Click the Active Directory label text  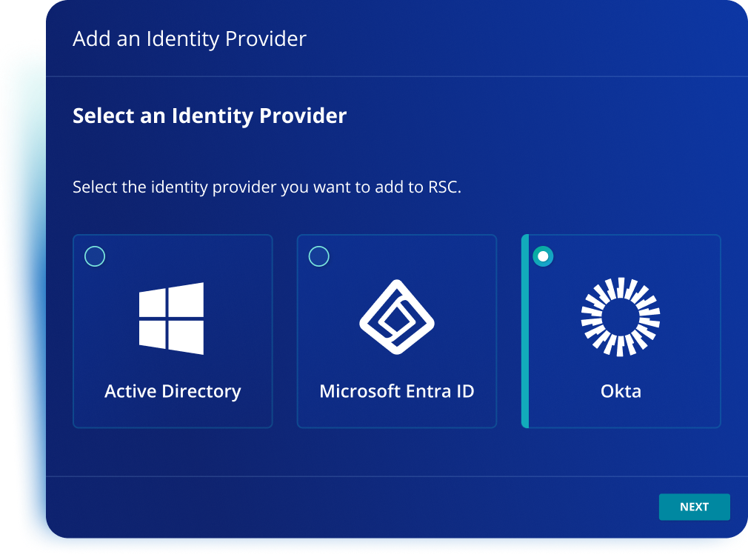pyautogui.click(x=172, y=391)
